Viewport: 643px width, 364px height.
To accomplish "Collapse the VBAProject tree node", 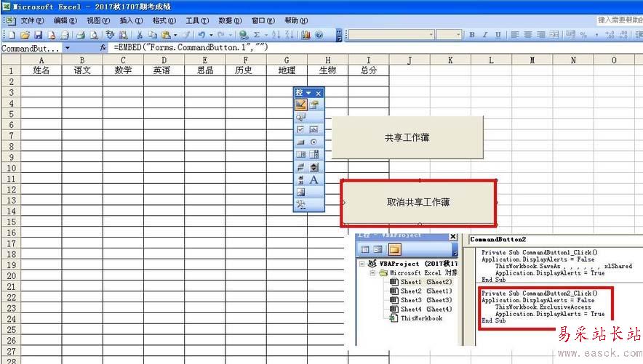I will click(362, 264).
